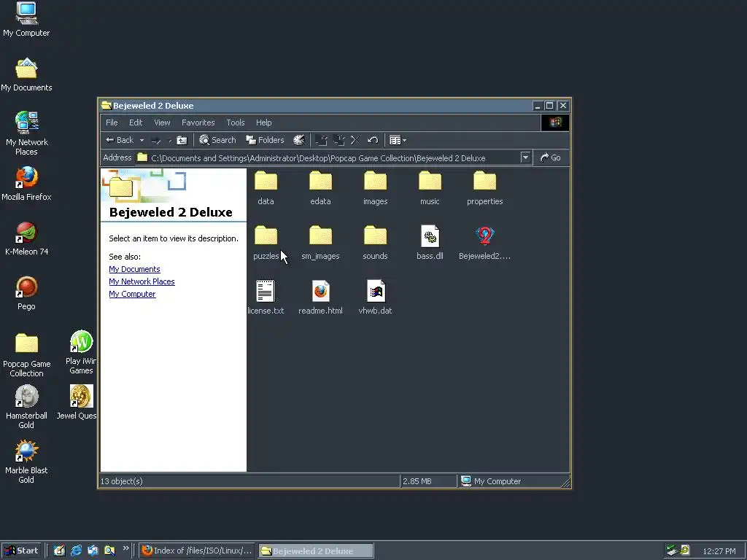Select the license.txt file
Screen dimensions: 747x560
click(266, 297)
